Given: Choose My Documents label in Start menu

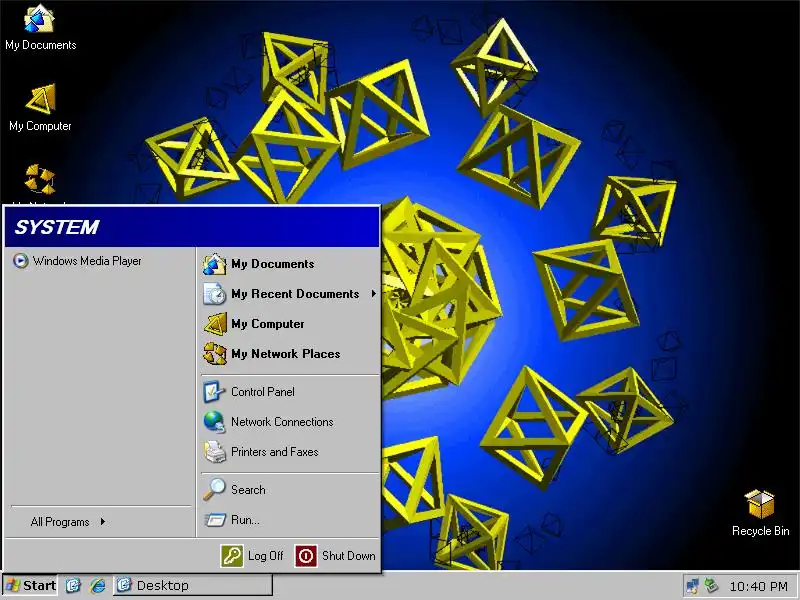Looking at the screenshot, I should [273, 264].
